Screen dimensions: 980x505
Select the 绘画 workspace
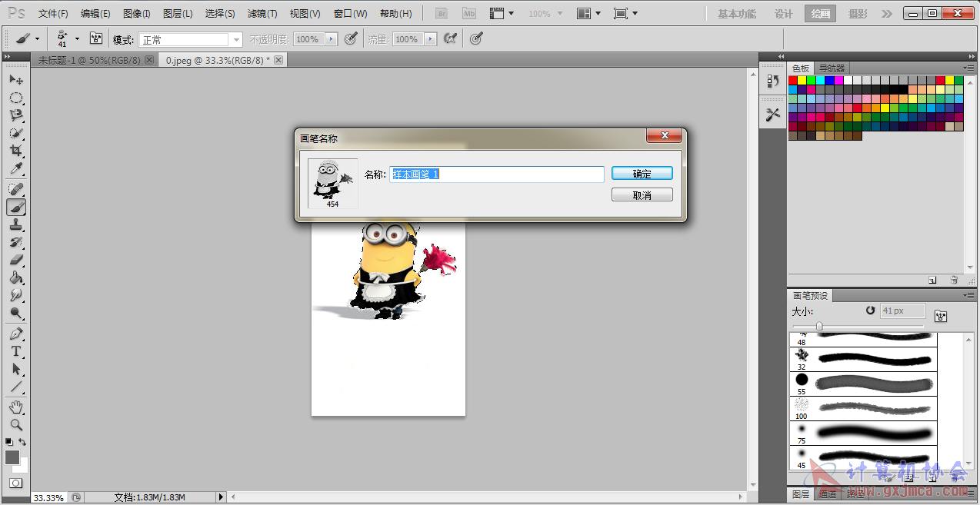click(x=820, y=14)
